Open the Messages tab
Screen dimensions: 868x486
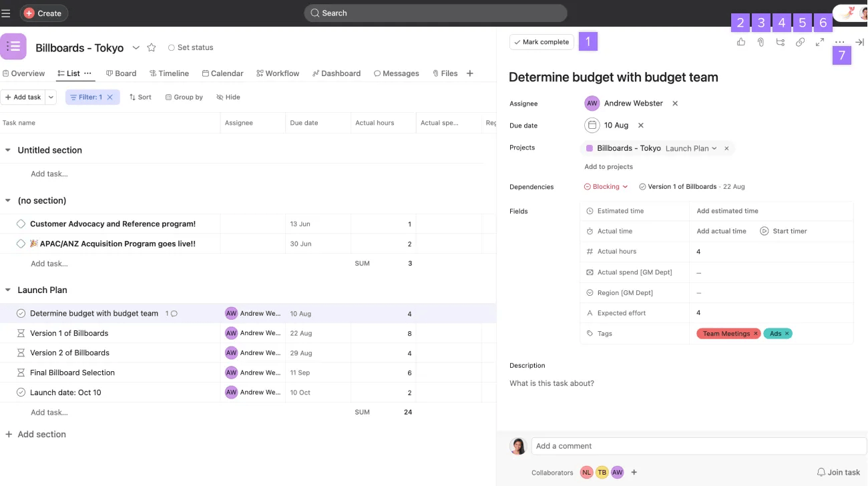coord(397,73)
